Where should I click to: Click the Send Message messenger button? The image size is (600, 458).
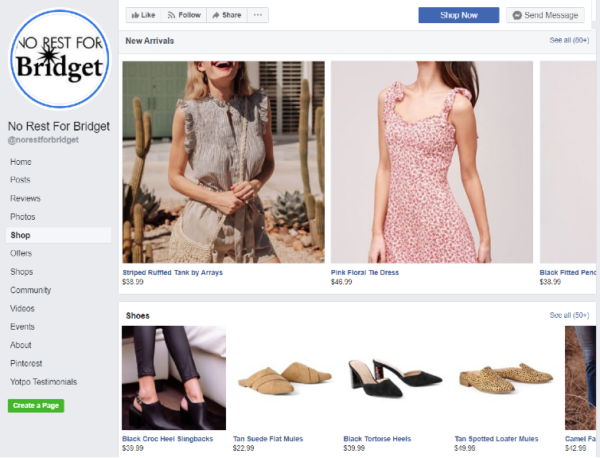click(x=545, y=15)
